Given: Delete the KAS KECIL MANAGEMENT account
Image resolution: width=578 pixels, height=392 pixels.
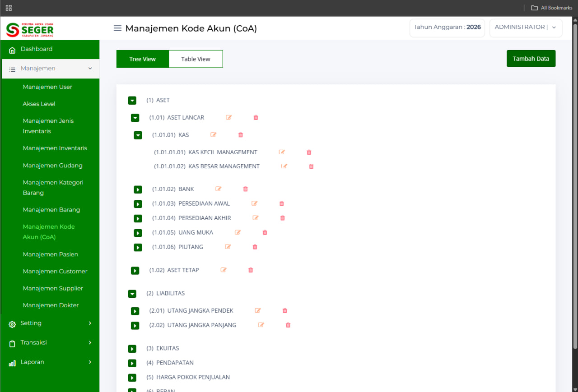Looking at the screenshot, I should tap(309, 152).
